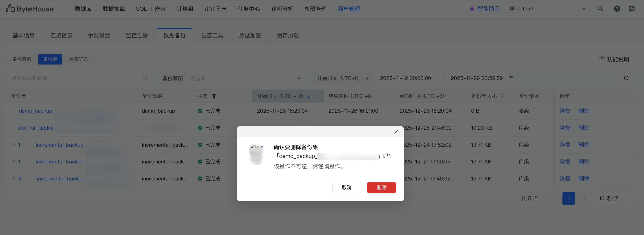Click the 功能说明 document icon
Screen dimensions: 644x235
[x=601, y=59]
